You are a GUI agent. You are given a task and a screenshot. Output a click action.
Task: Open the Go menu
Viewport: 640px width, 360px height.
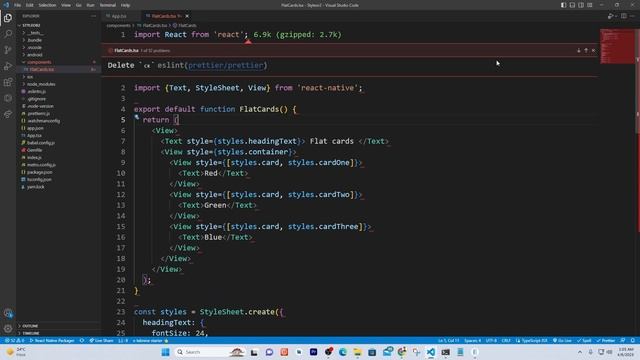pos(79,5)
